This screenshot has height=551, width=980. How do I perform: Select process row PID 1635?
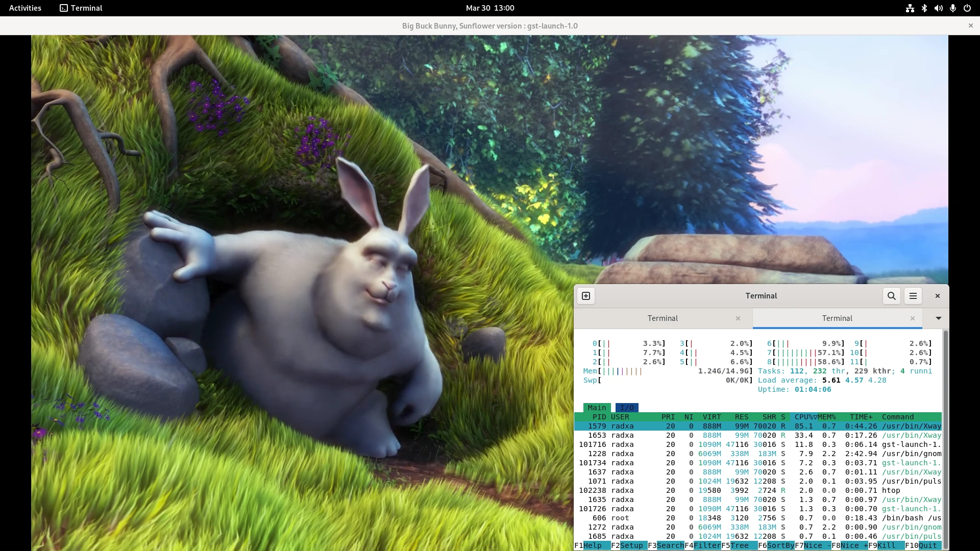click(x=758, y=499)
